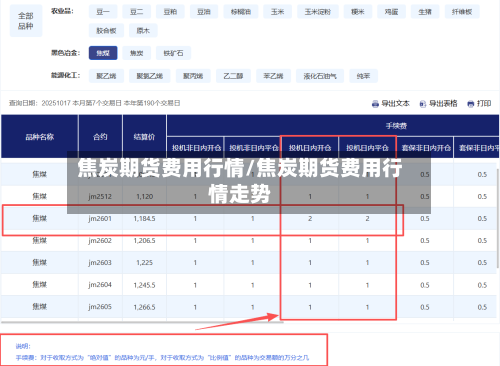Choose the 鸡蛋 product filter
This screenshot has height=366, width=500.
(x=391, y=12)
